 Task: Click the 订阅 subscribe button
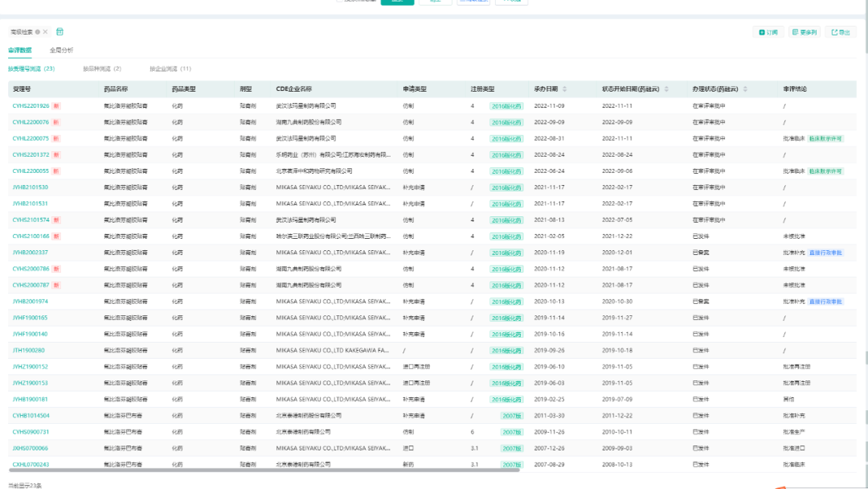pyautogui.click(x=768, y=32)
